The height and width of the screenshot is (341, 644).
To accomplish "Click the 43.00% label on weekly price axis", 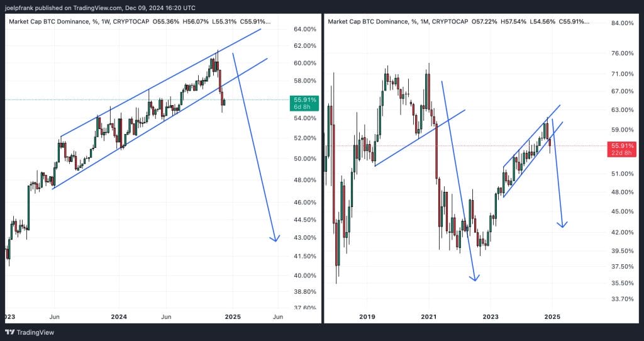I will coord(305,237).
